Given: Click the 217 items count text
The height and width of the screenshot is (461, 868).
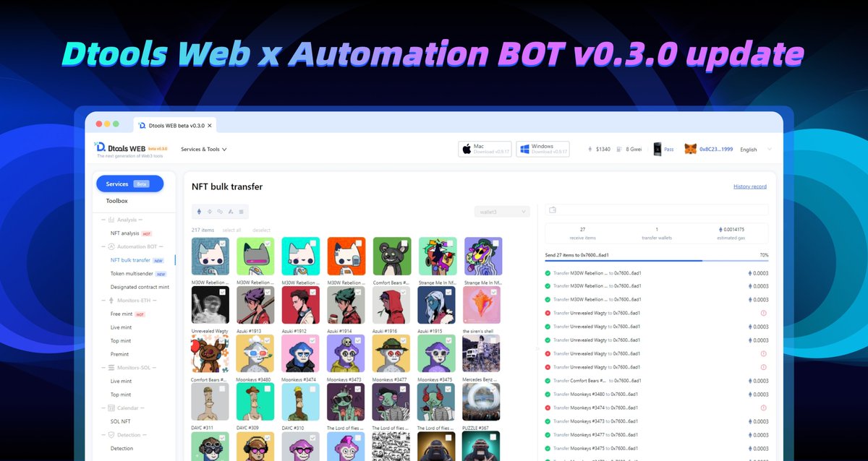Looking at the screenshot, I should [203, 230].
